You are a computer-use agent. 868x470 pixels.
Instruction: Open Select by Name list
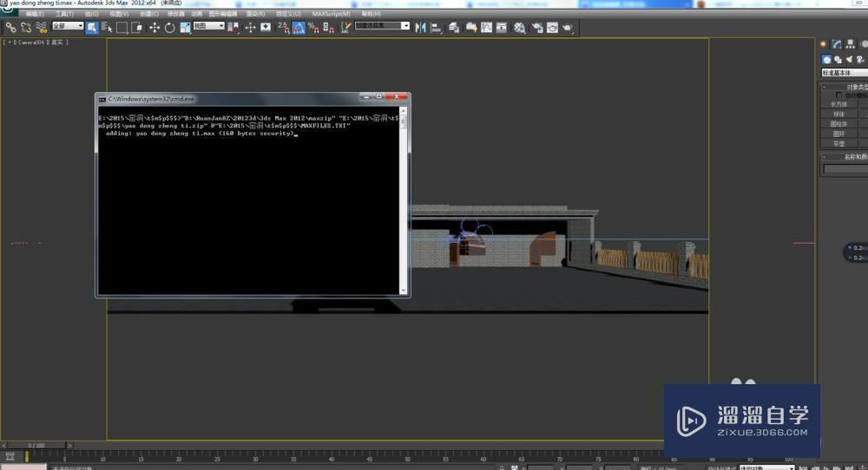[x=107, y=28]
